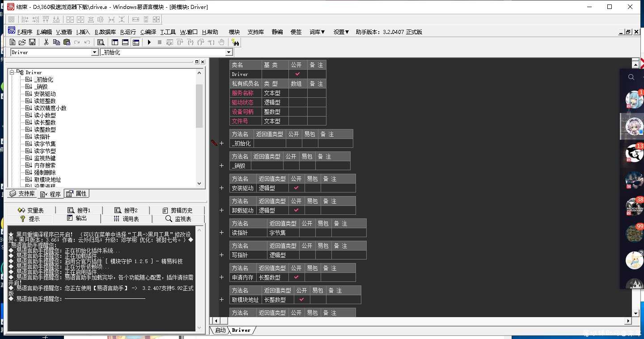The height and width of the screenshot is (339, 644).
Task: Click the project tree scrollbar down arrow
Action: pos(199,183)
